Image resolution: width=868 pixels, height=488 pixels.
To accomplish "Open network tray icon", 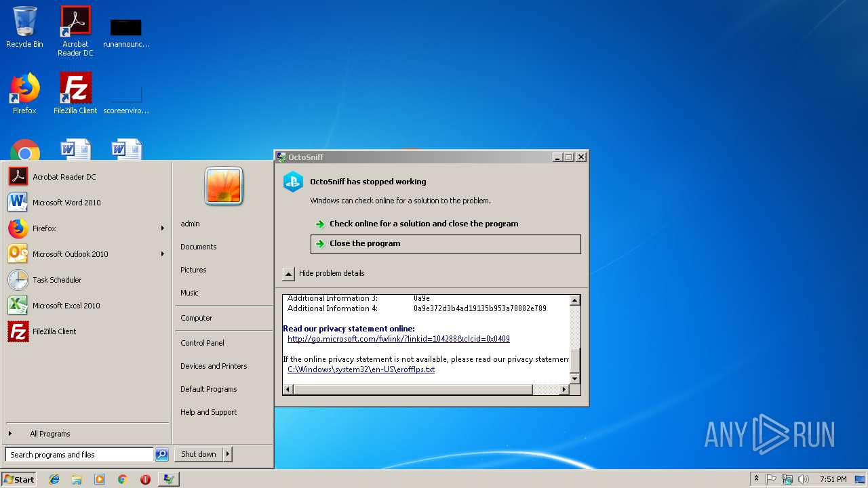I will pos(787,479).
